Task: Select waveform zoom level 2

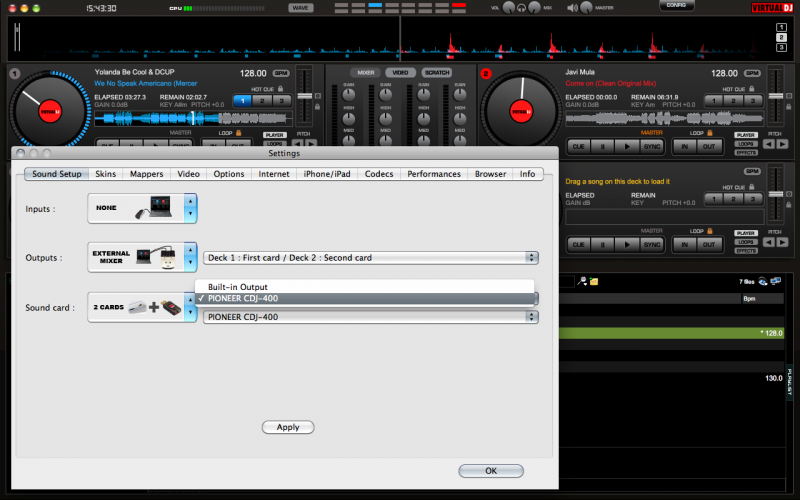Action: click(x=781, y=37)
